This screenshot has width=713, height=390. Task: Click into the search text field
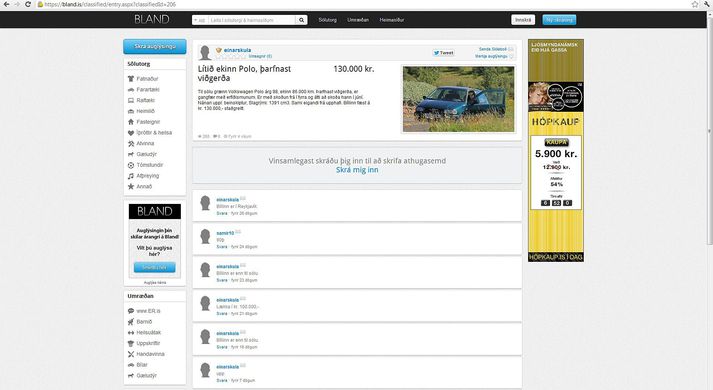(252, 20)
